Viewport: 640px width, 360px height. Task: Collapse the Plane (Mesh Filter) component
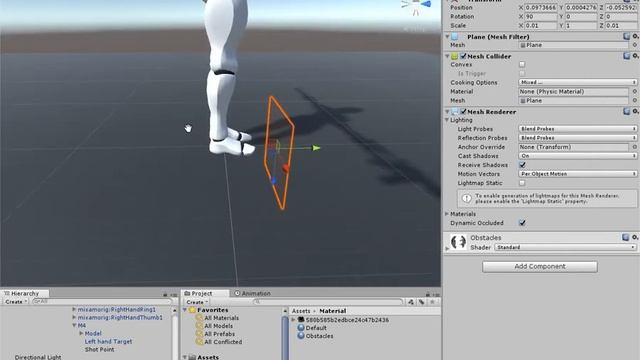447,37
